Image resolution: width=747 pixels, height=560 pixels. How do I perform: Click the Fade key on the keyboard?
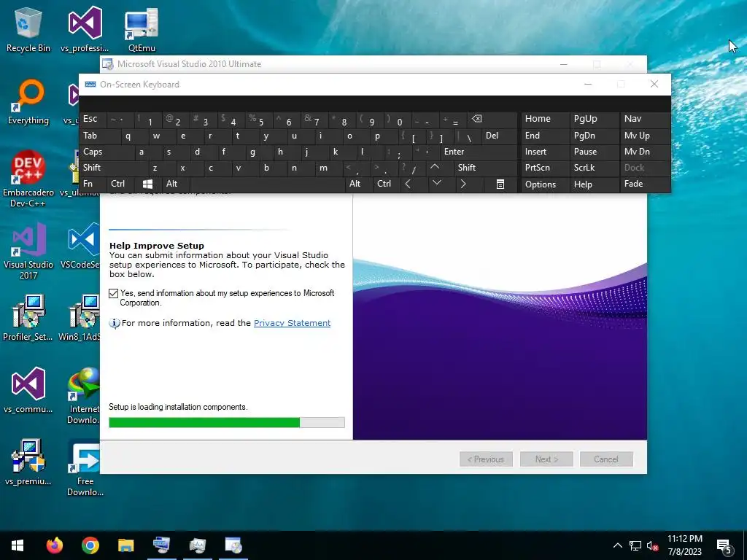(645, 184)
